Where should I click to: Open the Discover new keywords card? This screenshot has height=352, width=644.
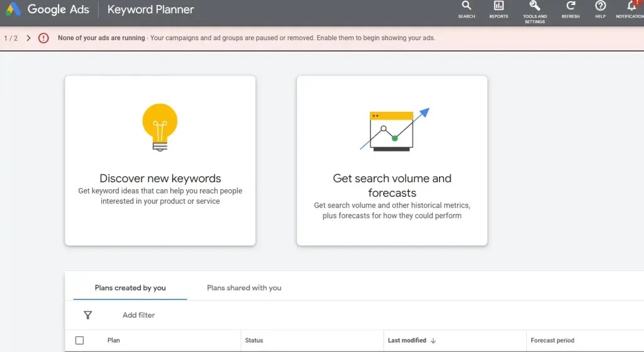(160, 160)
